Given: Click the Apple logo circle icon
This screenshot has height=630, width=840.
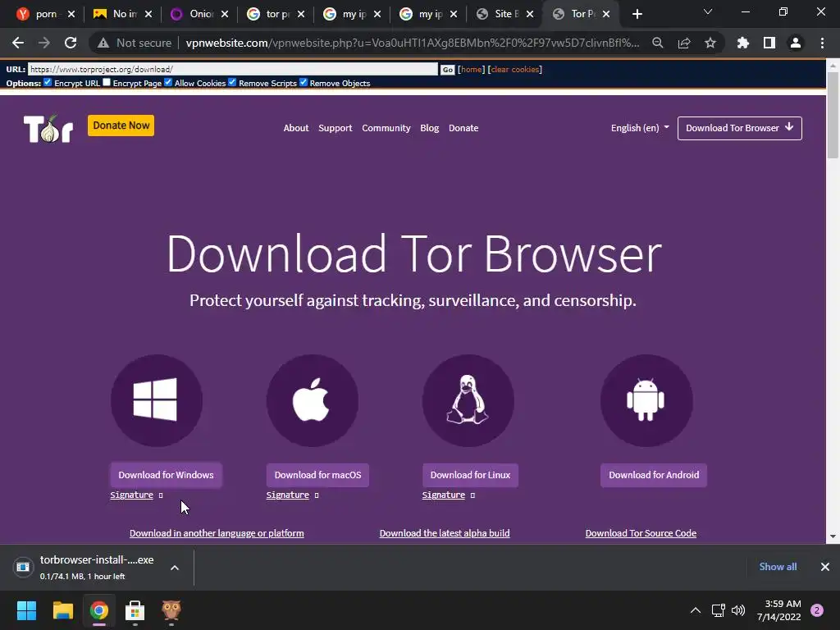Looking at the screenshot, I should [x=313, y=400].
